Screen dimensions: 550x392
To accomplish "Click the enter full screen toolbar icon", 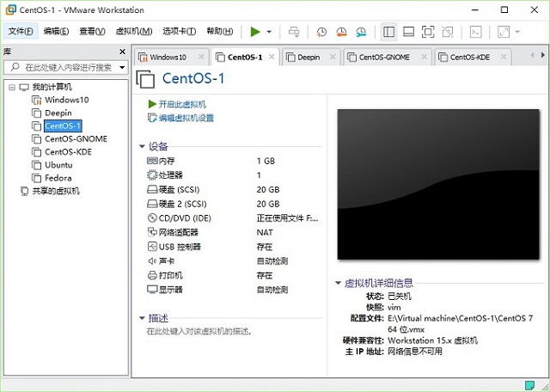I will [428, 32].
